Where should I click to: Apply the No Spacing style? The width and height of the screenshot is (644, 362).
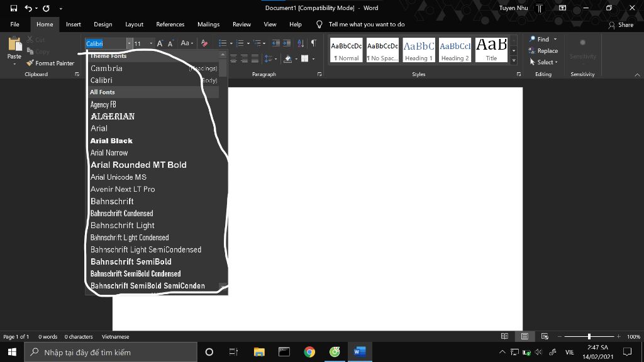(382, 50)
